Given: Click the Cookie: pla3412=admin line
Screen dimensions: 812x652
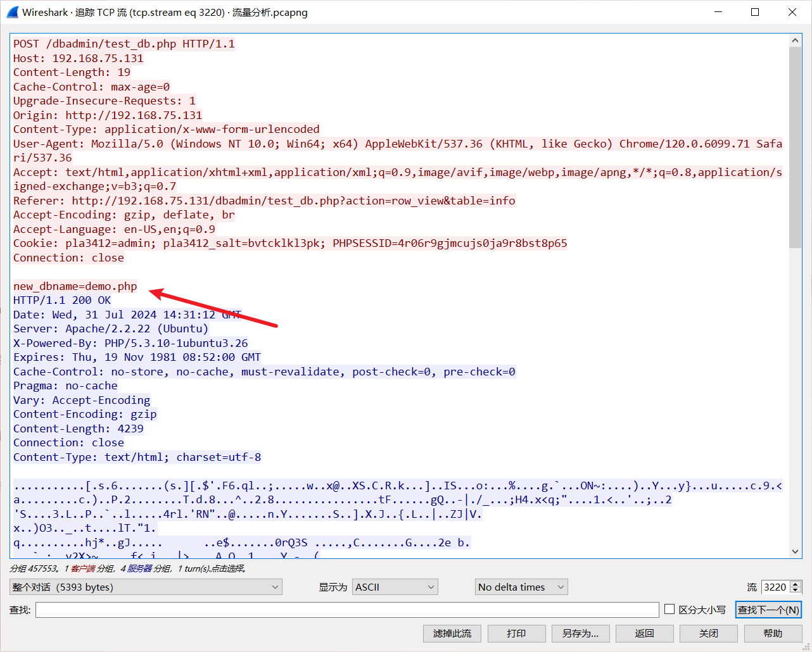Looking at the screenshot, I should tap(290, 243).
